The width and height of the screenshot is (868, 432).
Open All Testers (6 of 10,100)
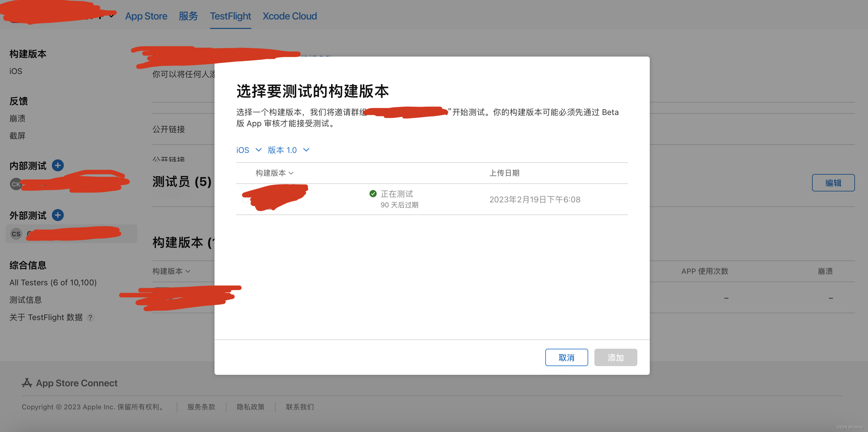[53, 283]
